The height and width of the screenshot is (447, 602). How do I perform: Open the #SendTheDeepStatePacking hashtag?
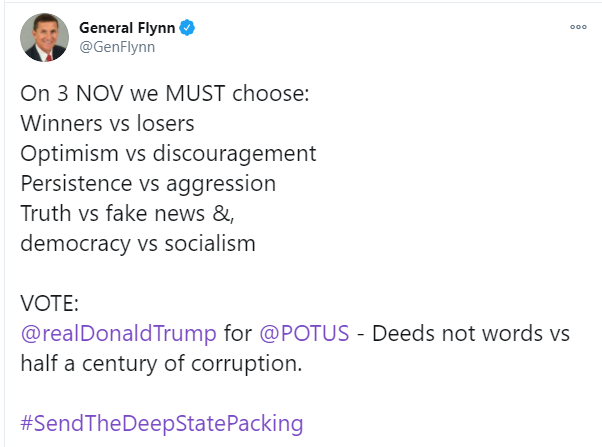(x=162, y=423)
